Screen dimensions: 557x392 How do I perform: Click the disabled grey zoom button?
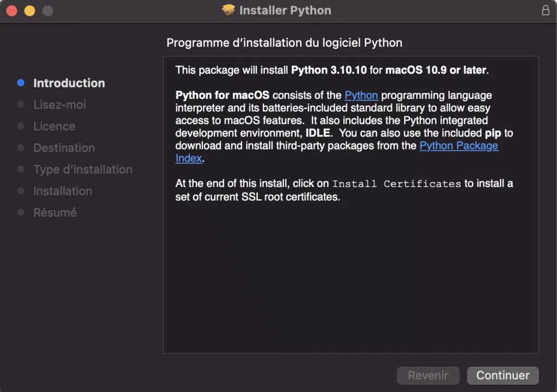(x=48, y=11)
